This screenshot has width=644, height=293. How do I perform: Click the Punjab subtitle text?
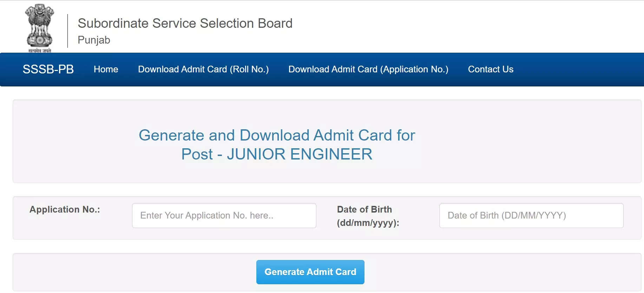pos(94,40)
